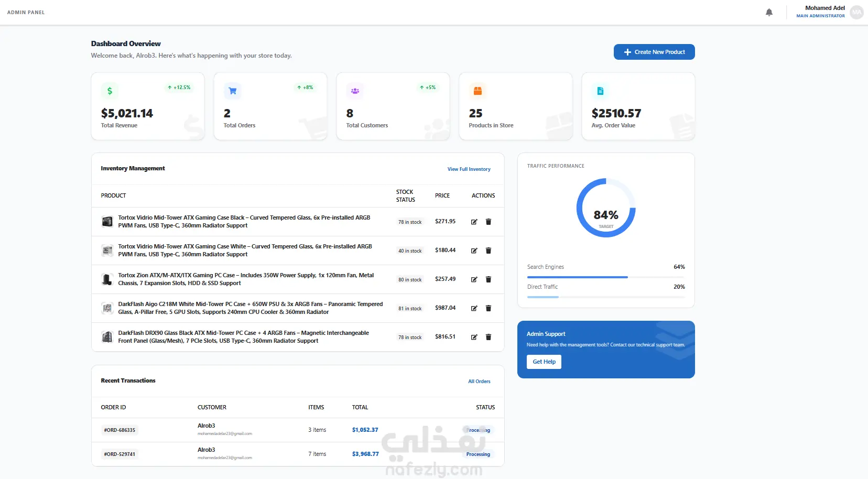868x479 pixels.
Task: Open Tortox Vidrio Black product thumbnail
Action: pos(107,222)
